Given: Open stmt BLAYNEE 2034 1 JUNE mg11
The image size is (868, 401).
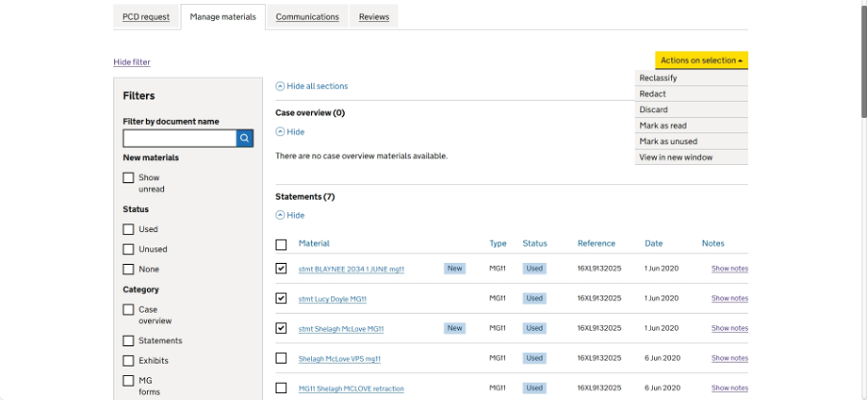Looking at the screenshot, I should 351,270.
